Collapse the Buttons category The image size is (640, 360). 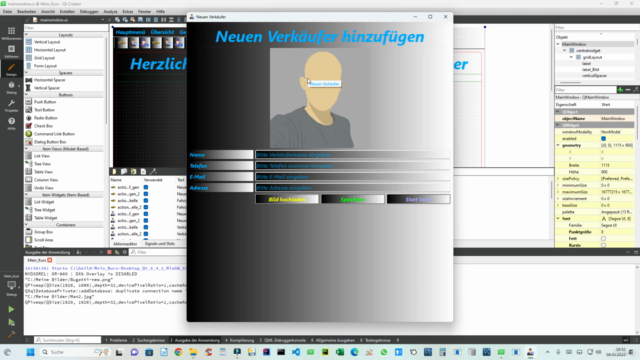coord(27,95)
